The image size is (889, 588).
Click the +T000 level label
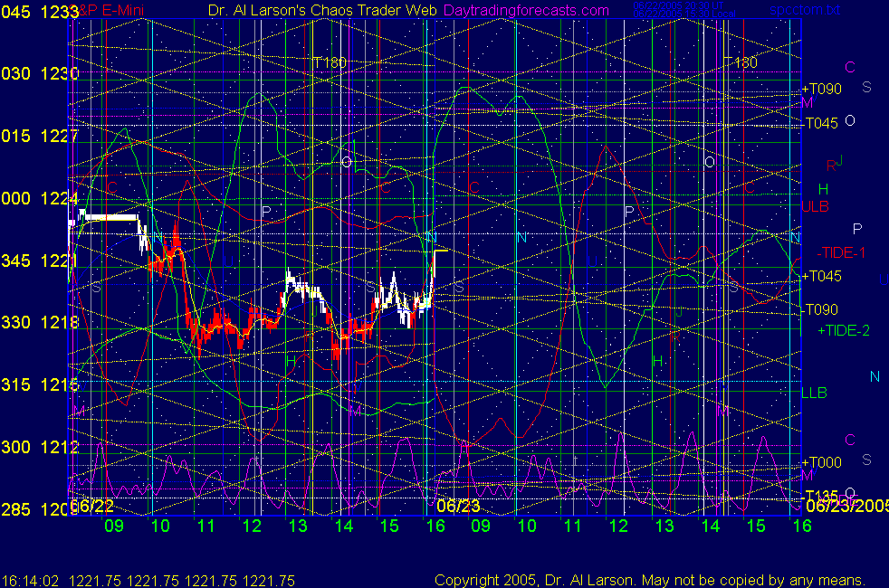click(821, 462)
